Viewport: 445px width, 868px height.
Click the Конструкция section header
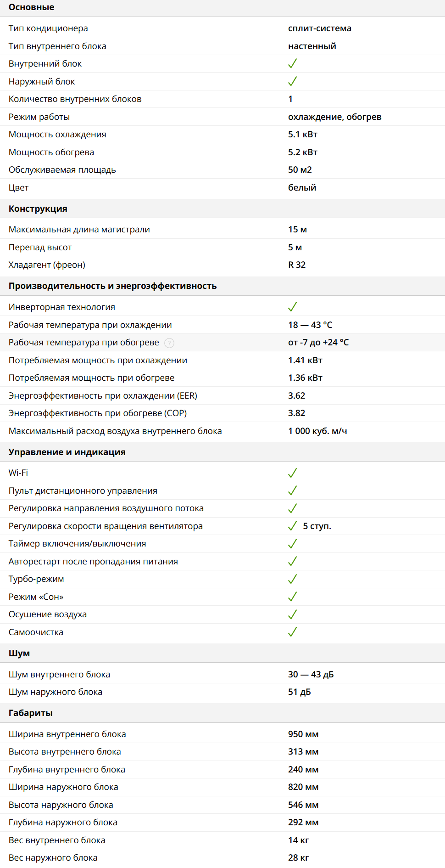[38, 209]
